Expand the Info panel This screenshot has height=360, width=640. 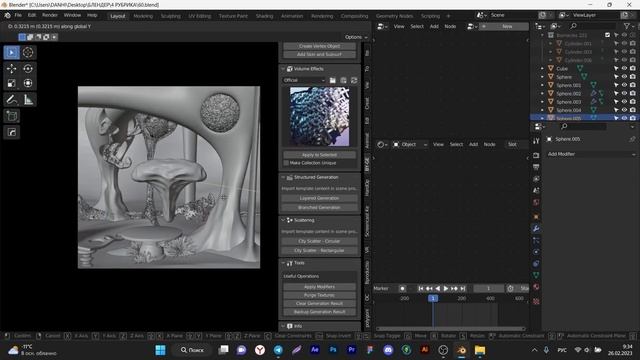pyautogui.click(x=284, y=326)
